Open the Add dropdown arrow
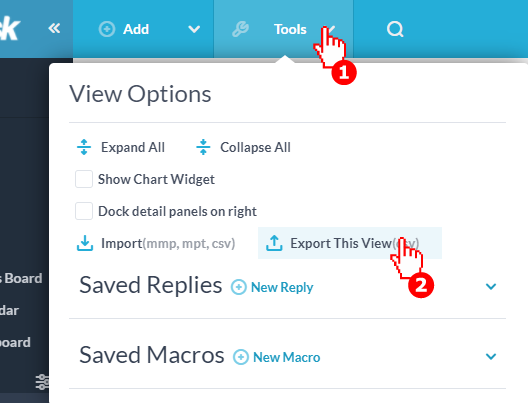 (194, 29)
